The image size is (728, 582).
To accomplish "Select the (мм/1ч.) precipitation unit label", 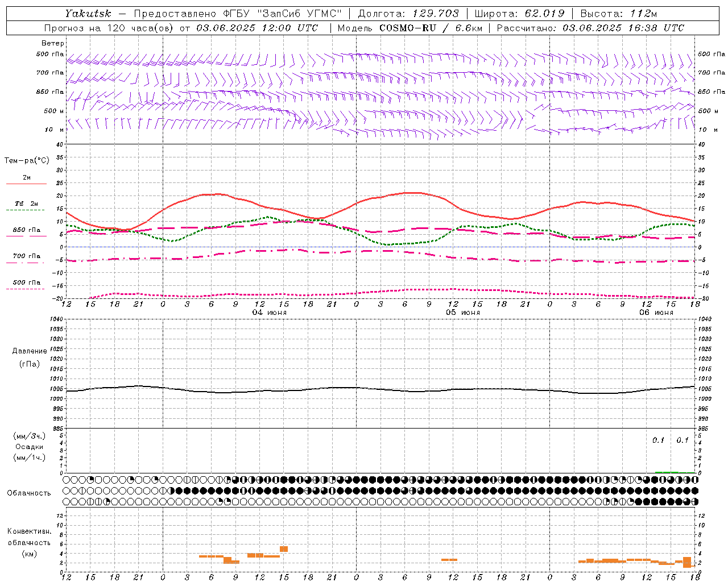I will point(30,458).
